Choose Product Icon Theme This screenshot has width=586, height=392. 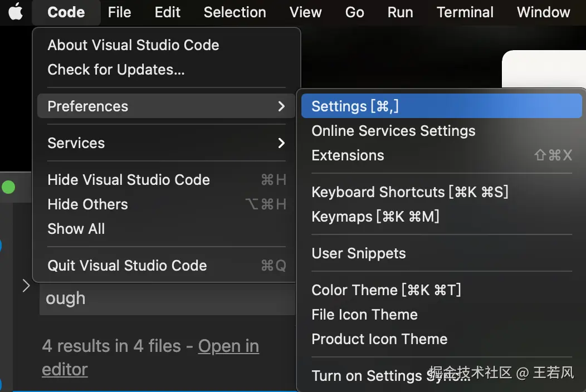[379, 339]
